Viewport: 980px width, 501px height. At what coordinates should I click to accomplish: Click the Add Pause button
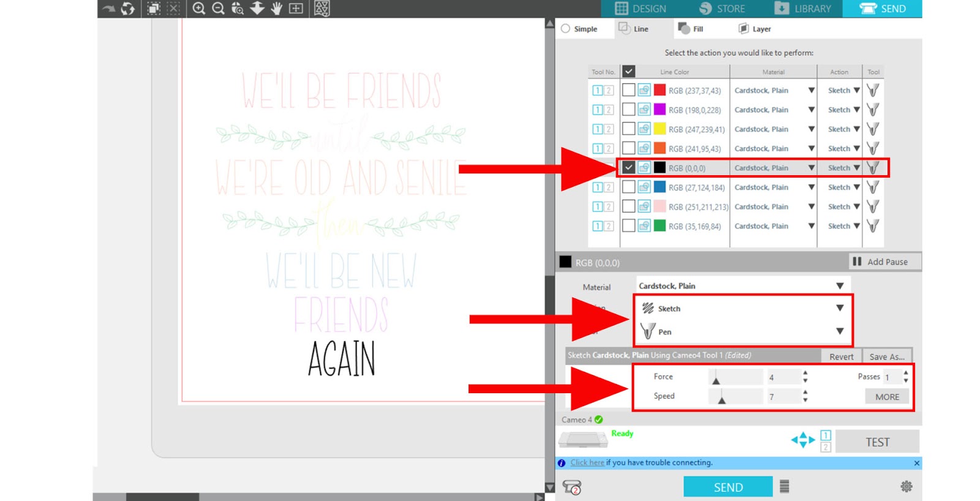[884, 262]
